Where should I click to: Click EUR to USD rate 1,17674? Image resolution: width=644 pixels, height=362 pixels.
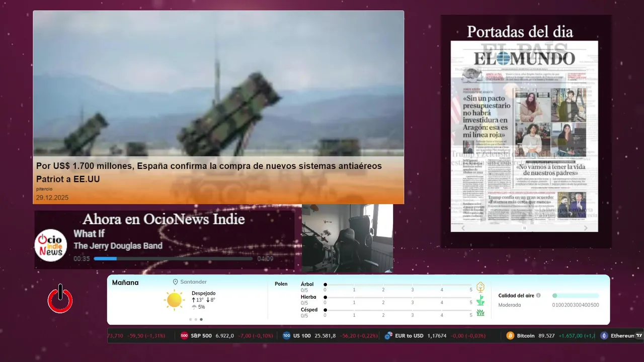437,336
